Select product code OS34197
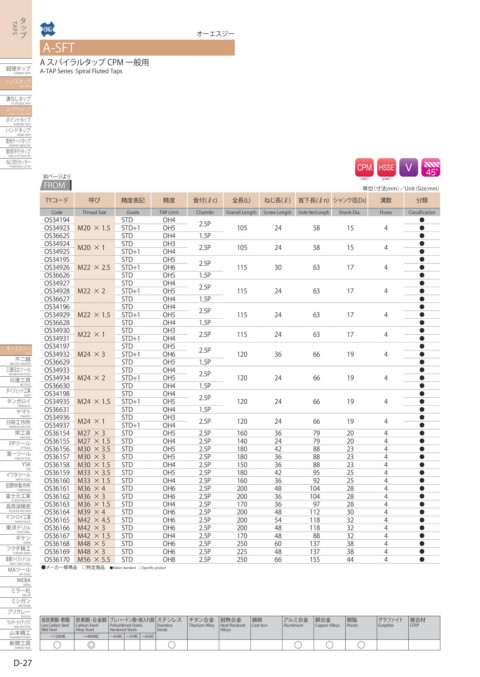The height and width of the screenshot is (677, 480). coord(57,346)
